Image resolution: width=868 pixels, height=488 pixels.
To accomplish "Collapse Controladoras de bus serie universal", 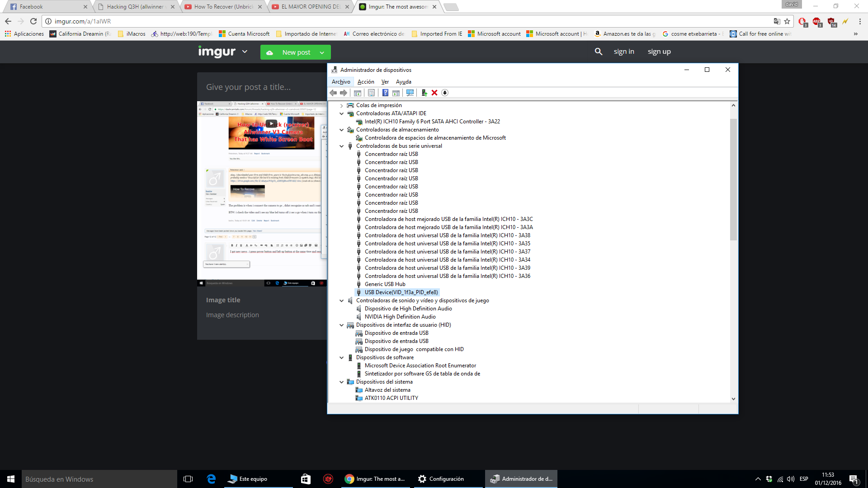I will (x=342, y=146).
